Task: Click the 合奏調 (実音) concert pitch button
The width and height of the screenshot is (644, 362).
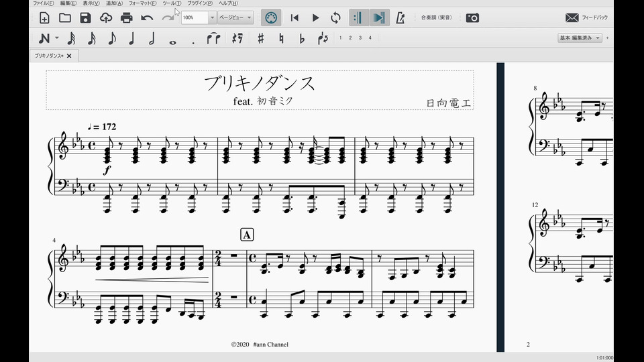Action: [x=435, y=17]
